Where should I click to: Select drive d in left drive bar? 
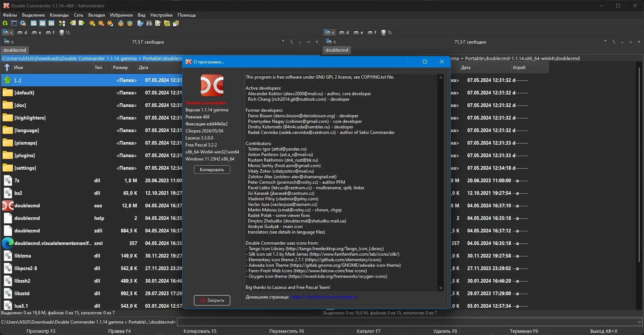[x=22, y=32]
